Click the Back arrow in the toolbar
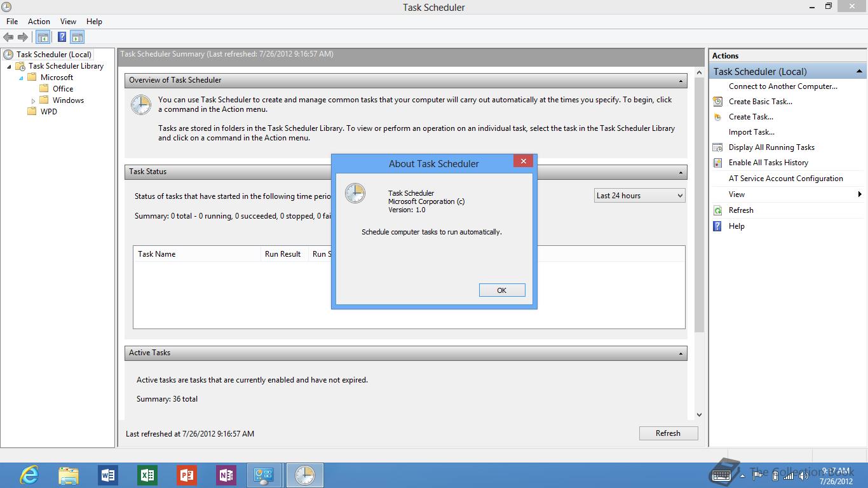 coord(8,37)
